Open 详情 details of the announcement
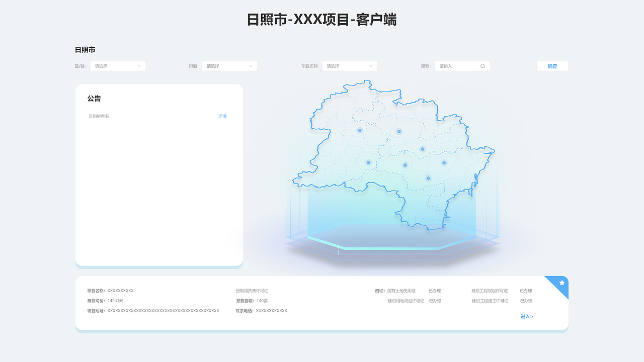644x362 pixels. (x=222, y=116)
